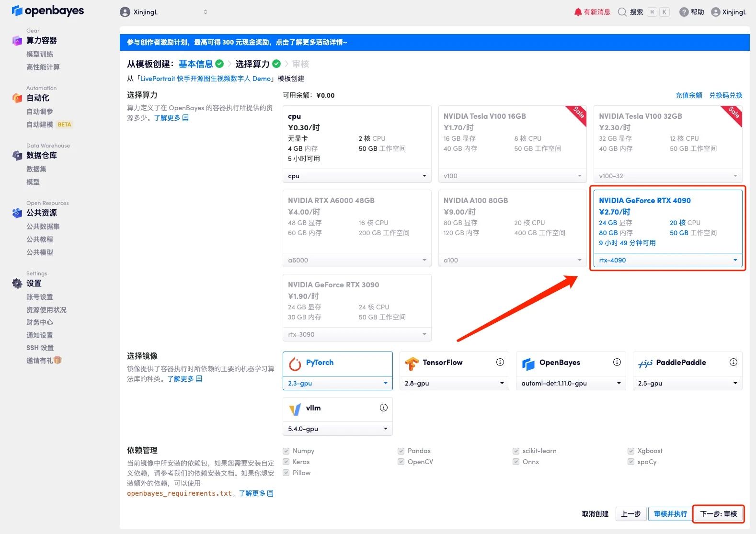
Task: Click the 下一步: 审核 button
Action: pos(719,514)
